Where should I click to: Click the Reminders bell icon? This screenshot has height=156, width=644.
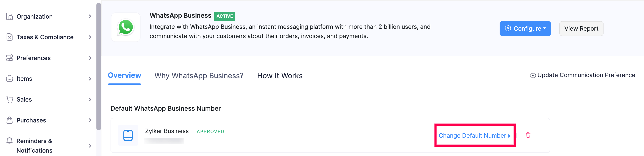(x=10, y=141)
